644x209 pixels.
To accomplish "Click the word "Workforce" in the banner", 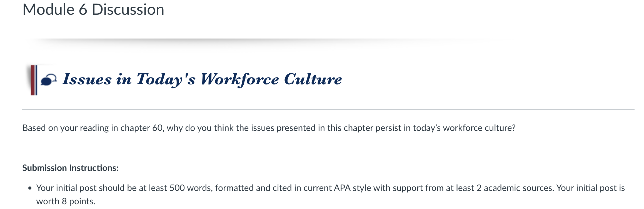I will coord(240,79).
